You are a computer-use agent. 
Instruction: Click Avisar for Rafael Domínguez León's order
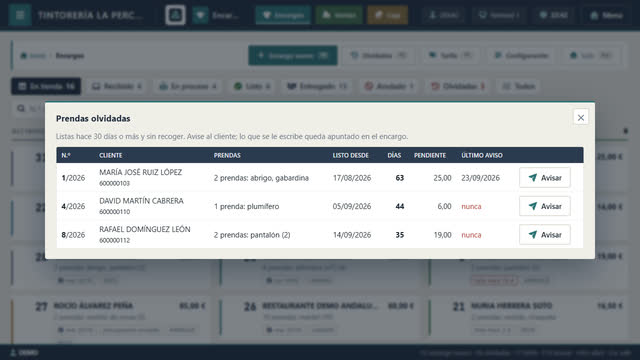tap(544, 235)
